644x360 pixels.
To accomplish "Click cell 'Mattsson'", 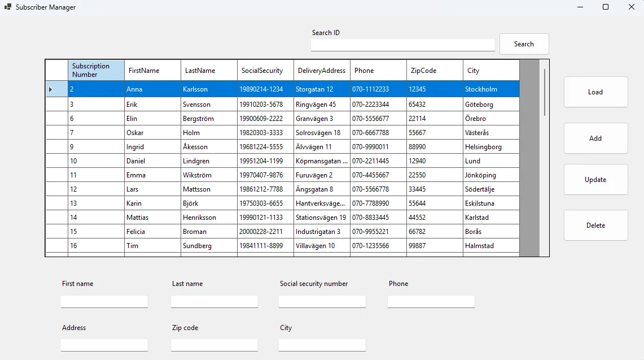I will (209, 189).
